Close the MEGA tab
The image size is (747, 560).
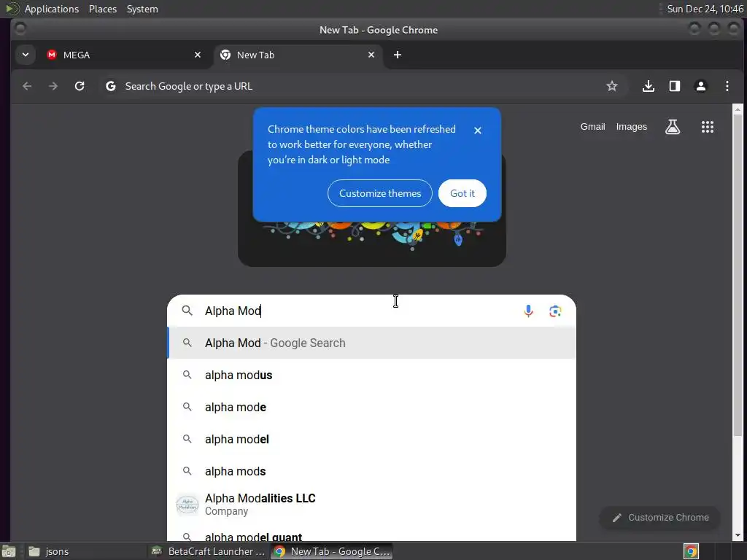[198, 55]
